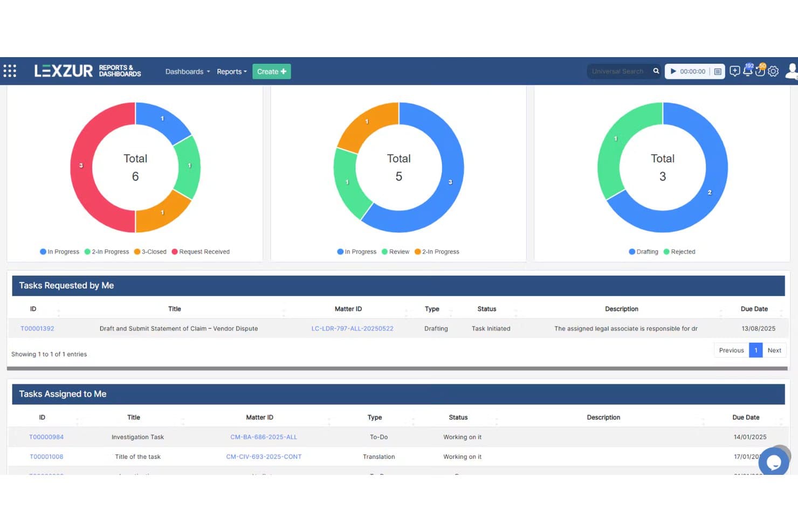Toggle the Request Received legend item

click(x=201, y=252)
